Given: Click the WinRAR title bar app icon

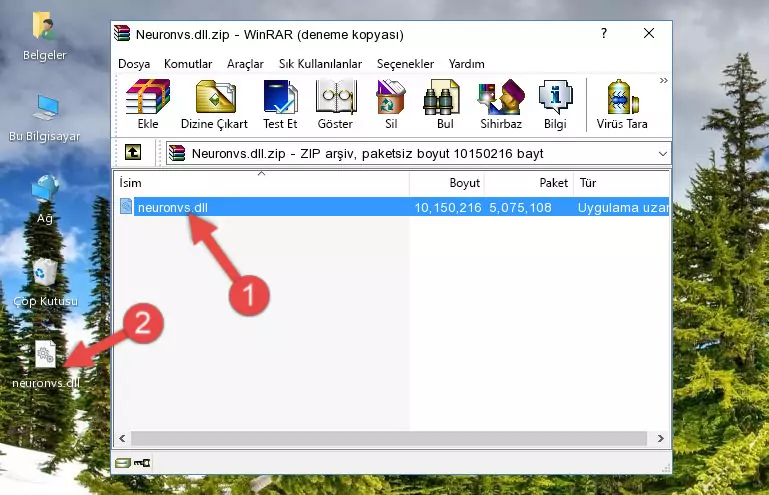Looking at the screenshot, I should pos(122,33).
